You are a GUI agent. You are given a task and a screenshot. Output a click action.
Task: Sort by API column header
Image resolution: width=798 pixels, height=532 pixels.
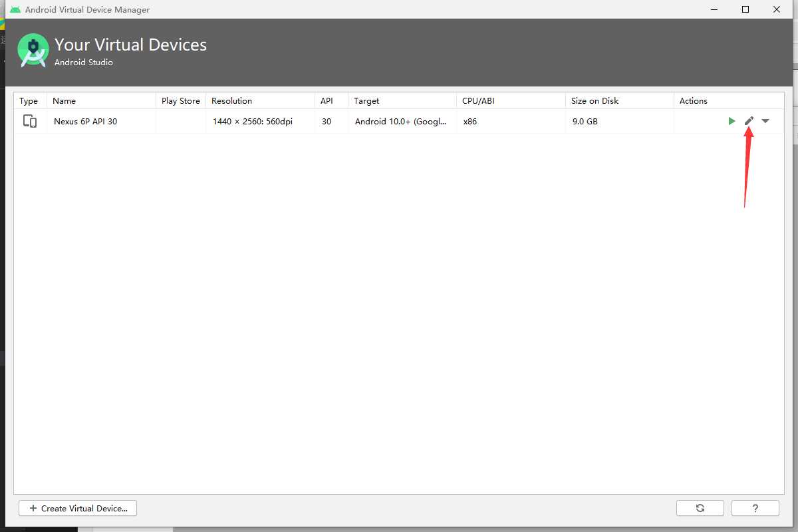click(331, 101)
